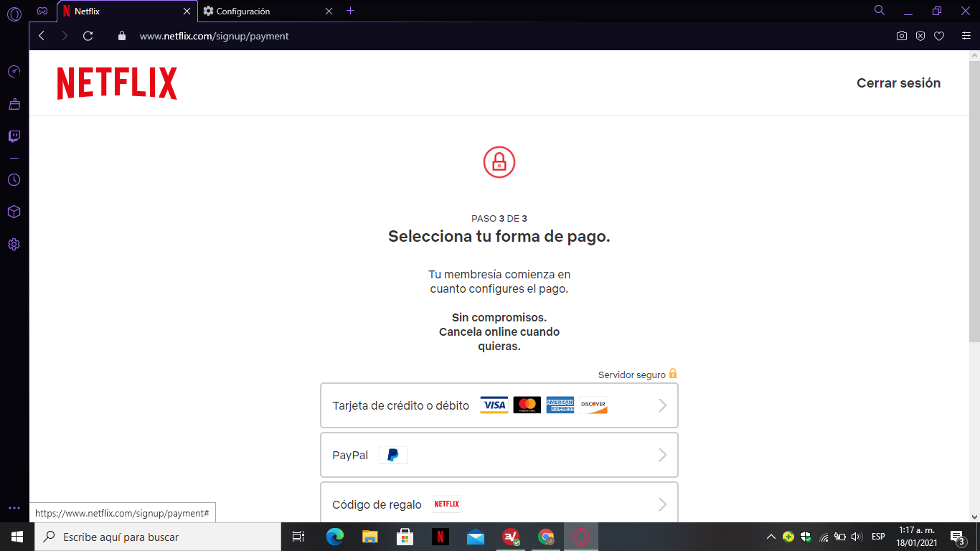Image resolution: width=980 pixels, height=551 pixels.
Task: Click the Visa card logo
Action: [494, 405]
